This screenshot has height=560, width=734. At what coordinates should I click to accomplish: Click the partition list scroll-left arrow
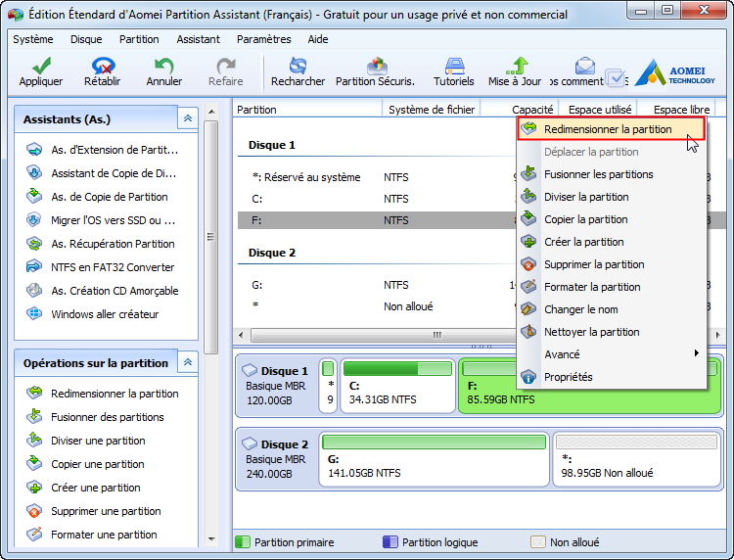point(241,335)
